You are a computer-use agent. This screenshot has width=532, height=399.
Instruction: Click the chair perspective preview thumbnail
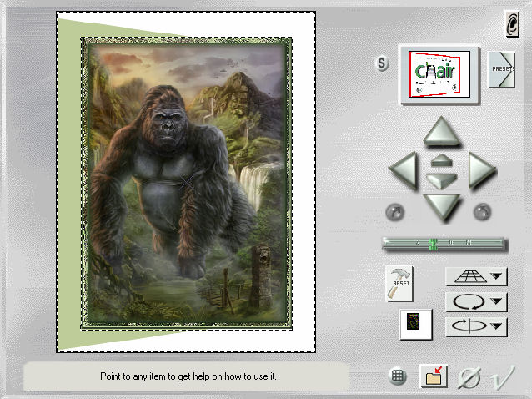click(439, 74)
